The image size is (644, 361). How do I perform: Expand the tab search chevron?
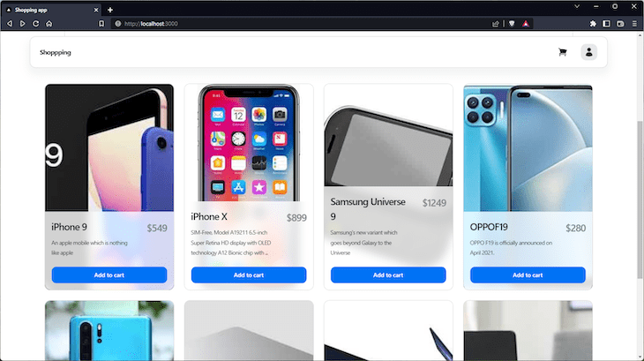coord(577,6)
